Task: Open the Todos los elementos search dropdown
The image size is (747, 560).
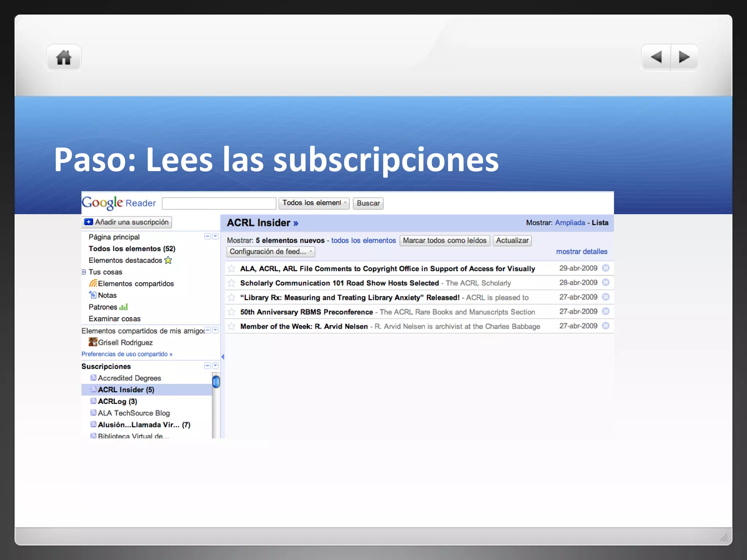Action: click(314, 203)
